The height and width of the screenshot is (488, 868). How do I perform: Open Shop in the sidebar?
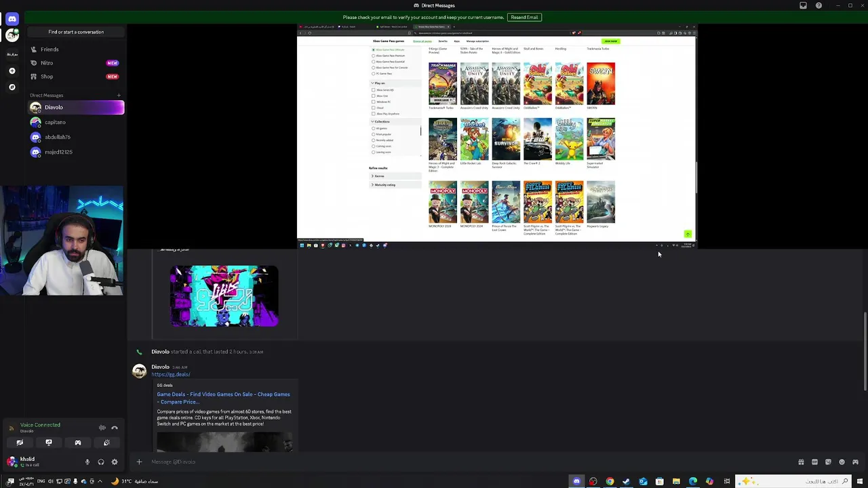click(76, 77)
